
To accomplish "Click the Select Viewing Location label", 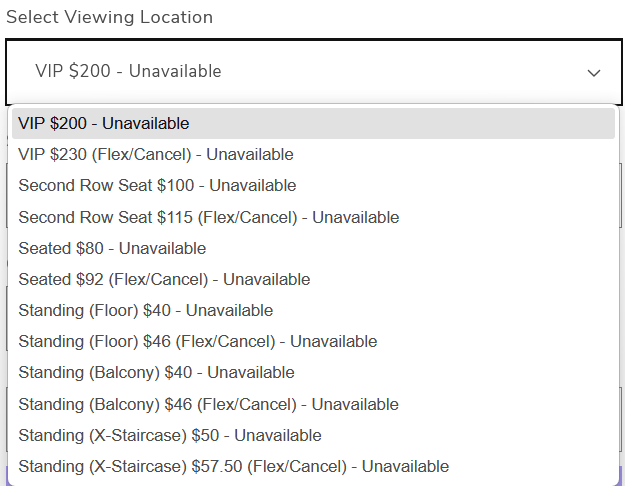I will click(x=110, y=17).
